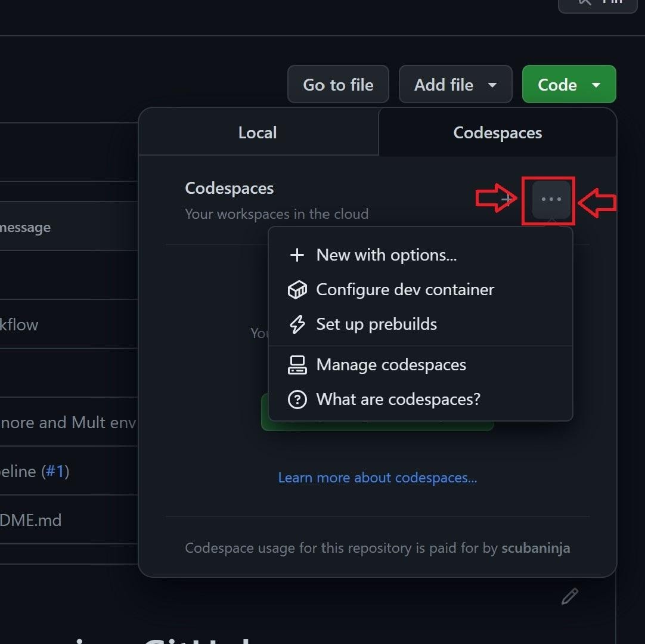
Task: Open the README.md file row
Action: pos(31,520)
